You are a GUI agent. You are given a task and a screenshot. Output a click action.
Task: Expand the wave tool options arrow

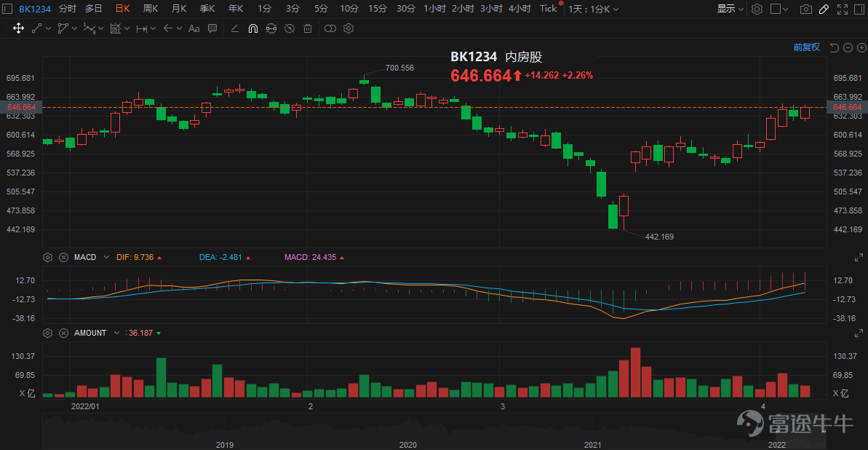[101, 28]
